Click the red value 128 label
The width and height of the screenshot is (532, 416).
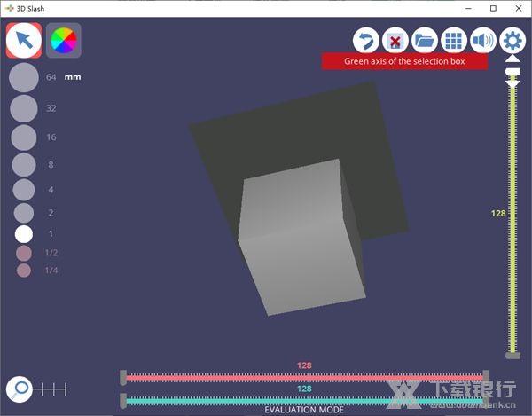pos(304,365)
